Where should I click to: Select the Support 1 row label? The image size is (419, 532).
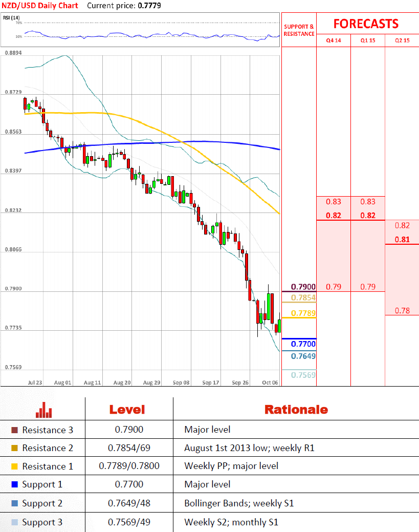pos(42,484)
